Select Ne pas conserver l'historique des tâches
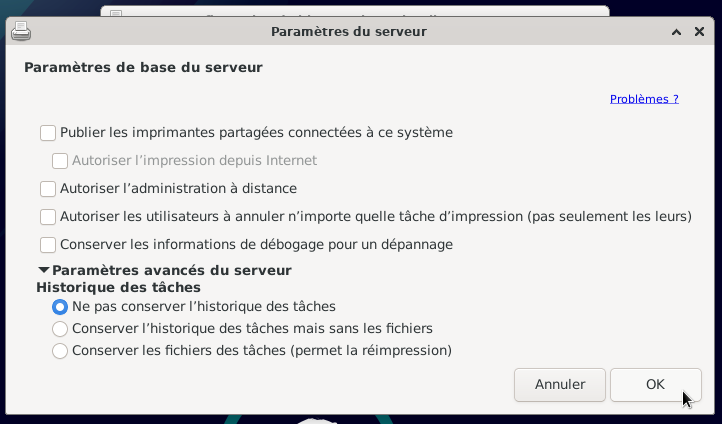722x424 pixels. pyautogui.click(x=60, y=307)
